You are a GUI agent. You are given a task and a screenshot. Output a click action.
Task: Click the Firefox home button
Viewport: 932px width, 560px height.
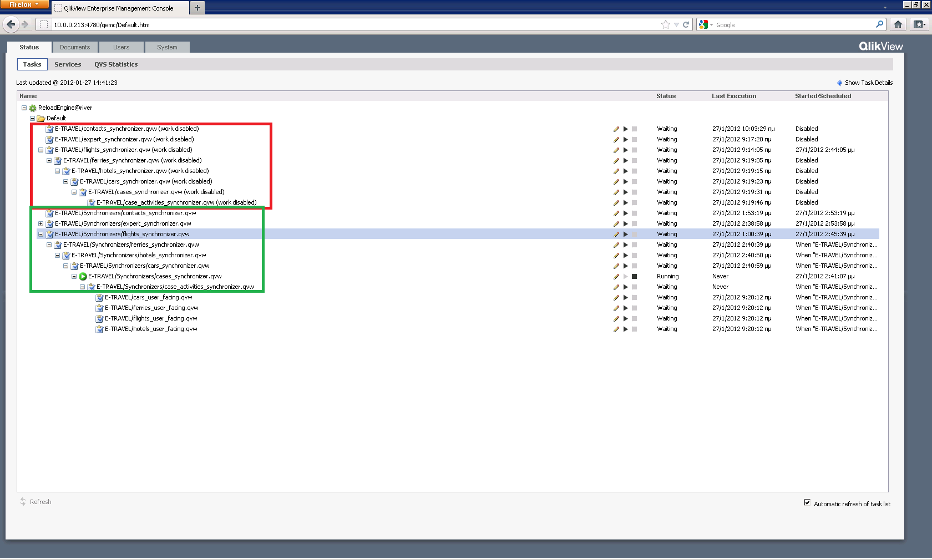[x=898, y=24]
